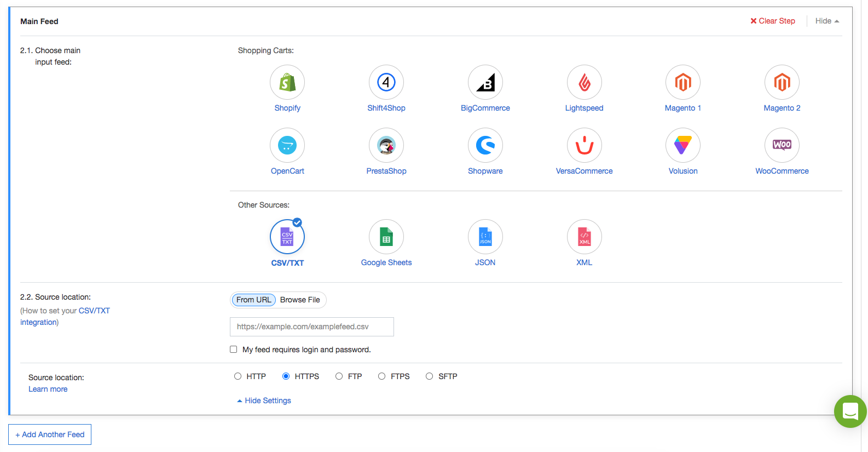Pick the PrestaShop penguin icon
The width and height of the screenshot is (868, 452).
pyautogui.click(x=386, y=145)
